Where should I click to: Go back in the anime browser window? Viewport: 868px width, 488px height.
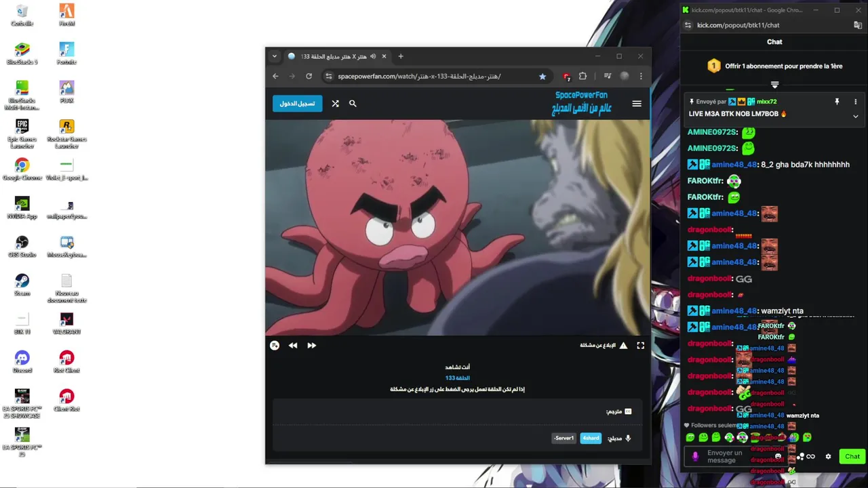(275, 76)
